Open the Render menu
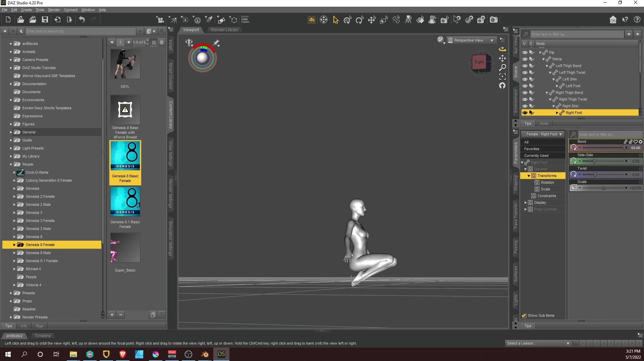The height and width of the screenshot is (361, 644). tap(54, 10)
